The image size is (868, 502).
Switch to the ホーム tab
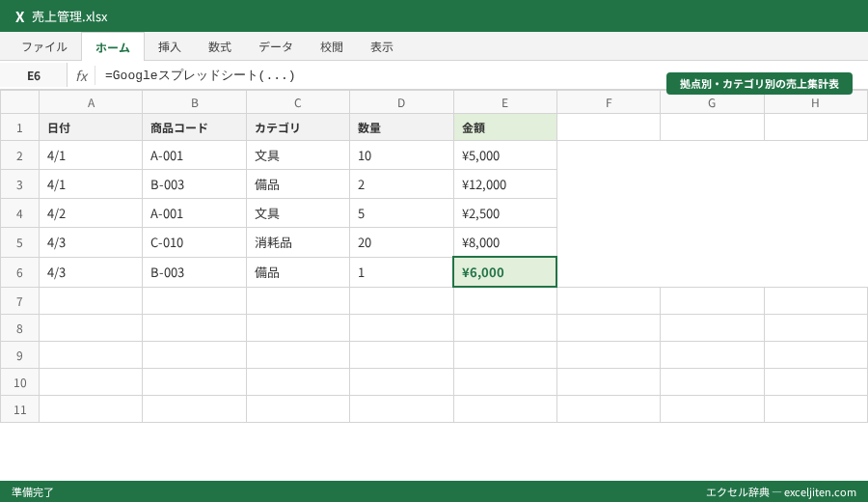tap(113, 47)
